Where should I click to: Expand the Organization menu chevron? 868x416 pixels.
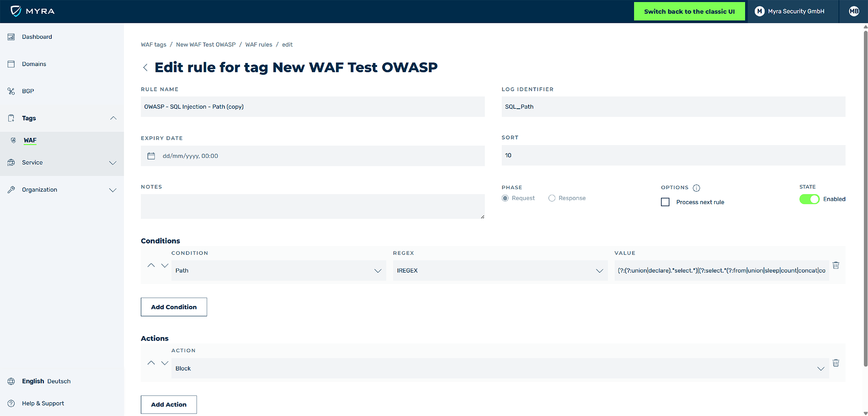[x=113, y=190]
